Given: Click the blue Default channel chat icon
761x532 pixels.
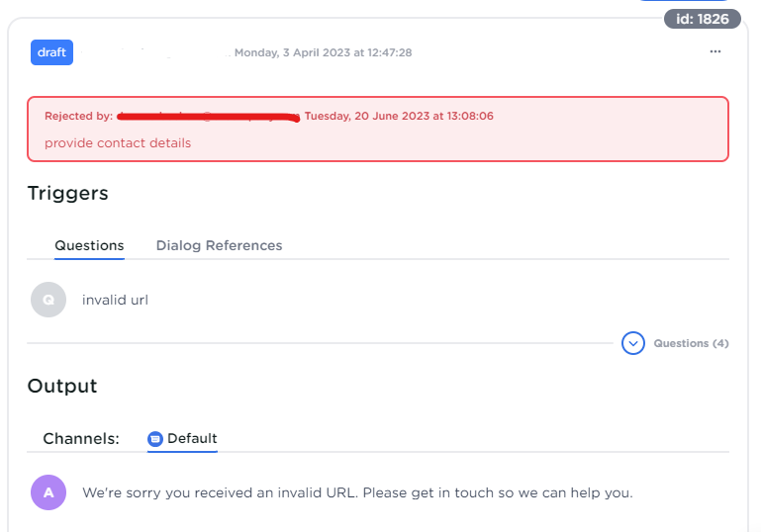Looking at the screenshot, I should pos(155,439).
